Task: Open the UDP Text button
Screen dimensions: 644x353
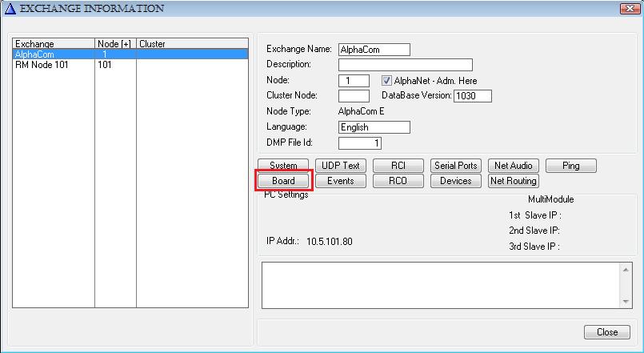Action: (341, 165)
